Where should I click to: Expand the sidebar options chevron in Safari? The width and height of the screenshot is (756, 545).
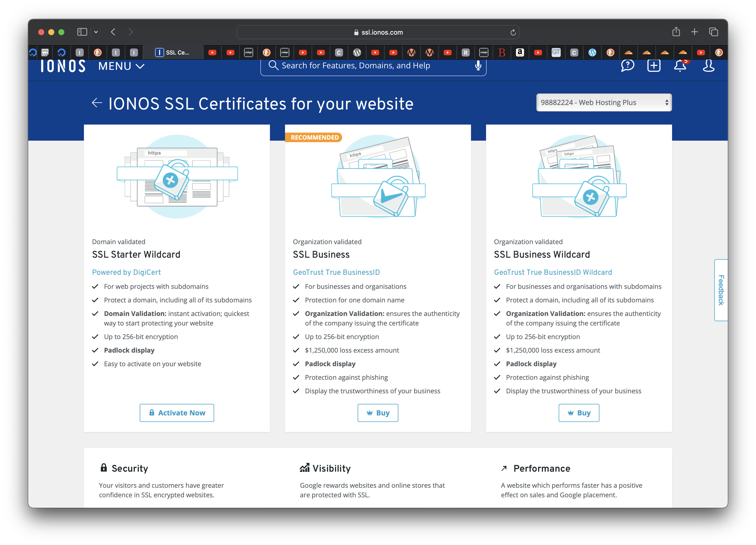[96, 32]
